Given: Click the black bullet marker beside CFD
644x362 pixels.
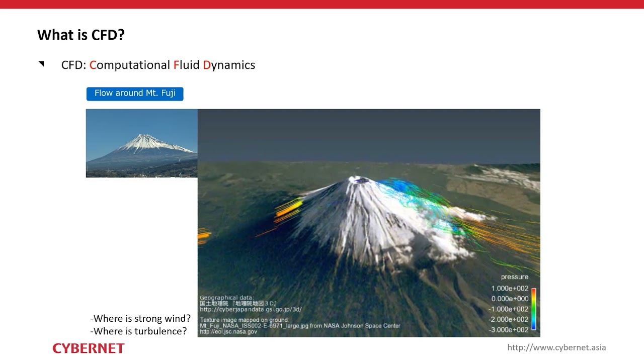Looking at the screenshot, I should click(x=41, y=64).
